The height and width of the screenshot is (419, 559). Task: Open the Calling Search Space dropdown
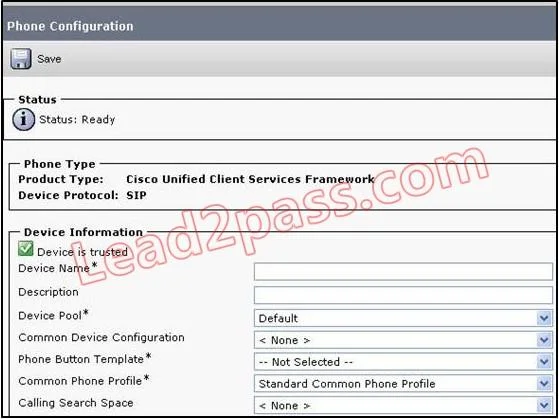pos(403,405)
